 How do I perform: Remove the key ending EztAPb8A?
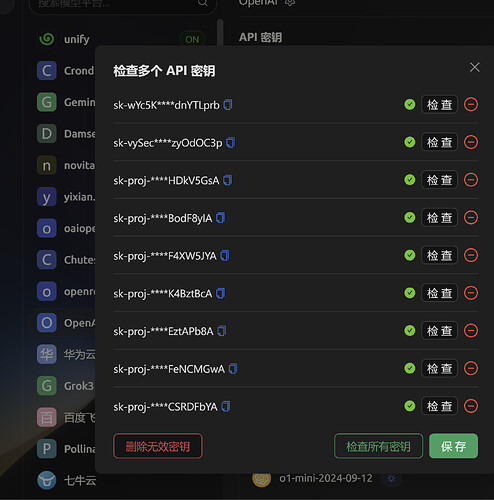(x=471, y=331)
